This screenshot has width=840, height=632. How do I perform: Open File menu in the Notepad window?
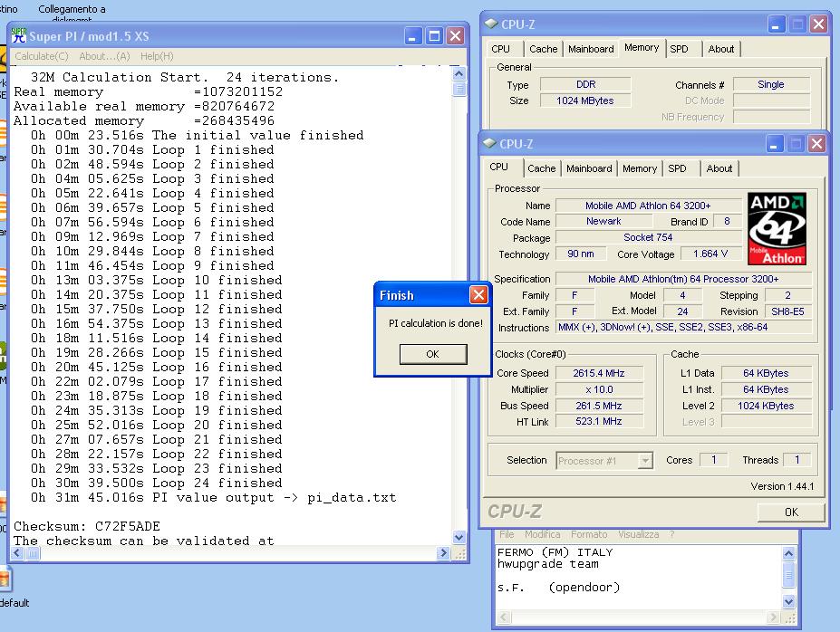507,534
